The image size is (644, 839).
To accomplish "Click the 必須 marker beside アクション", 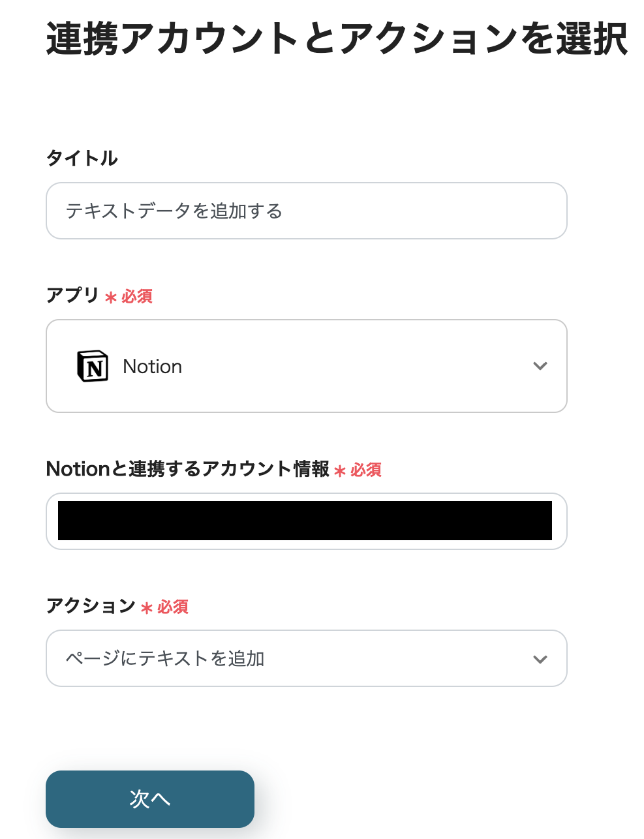I will tap(173, 607).
